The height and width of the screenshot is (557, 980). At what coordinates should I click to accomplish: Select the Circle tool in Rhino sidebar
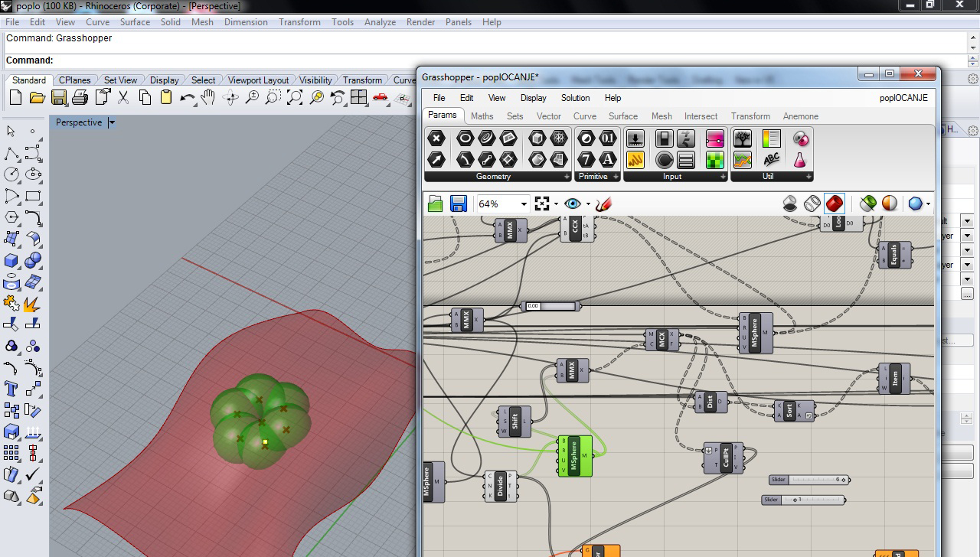click(x=11, y=174)
